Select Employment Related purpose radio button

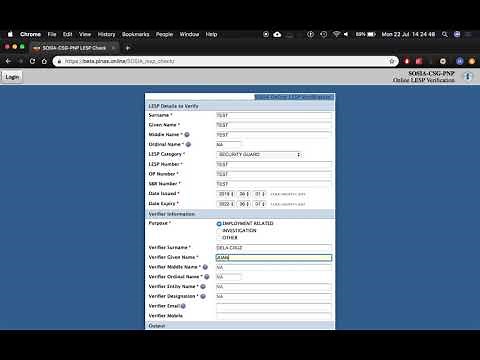[219, 224]
